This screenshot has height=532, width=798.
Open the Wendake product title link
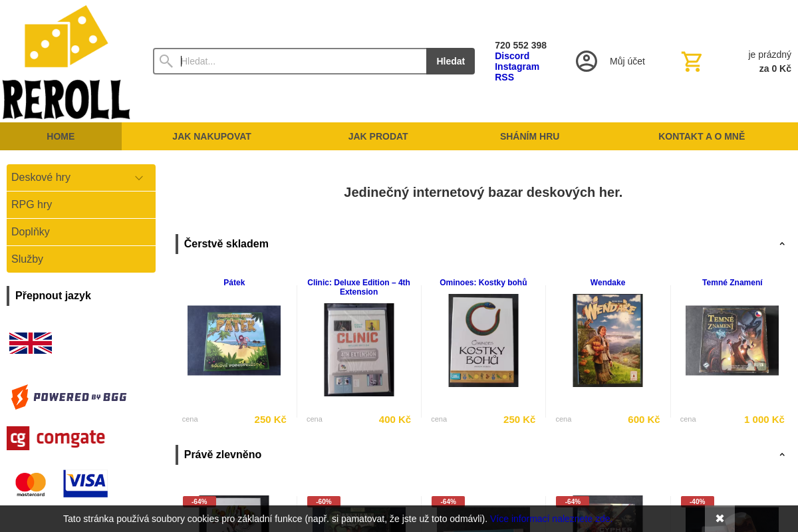click(608, 283)
